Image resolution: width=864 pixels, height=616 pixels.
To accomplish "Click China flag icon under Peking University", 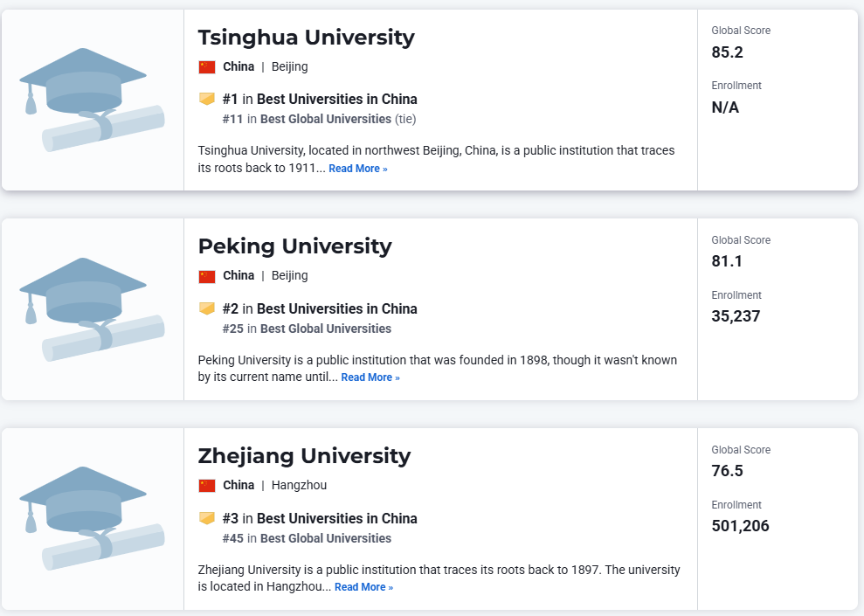I will pyautogui.click(x=207, y=276).
